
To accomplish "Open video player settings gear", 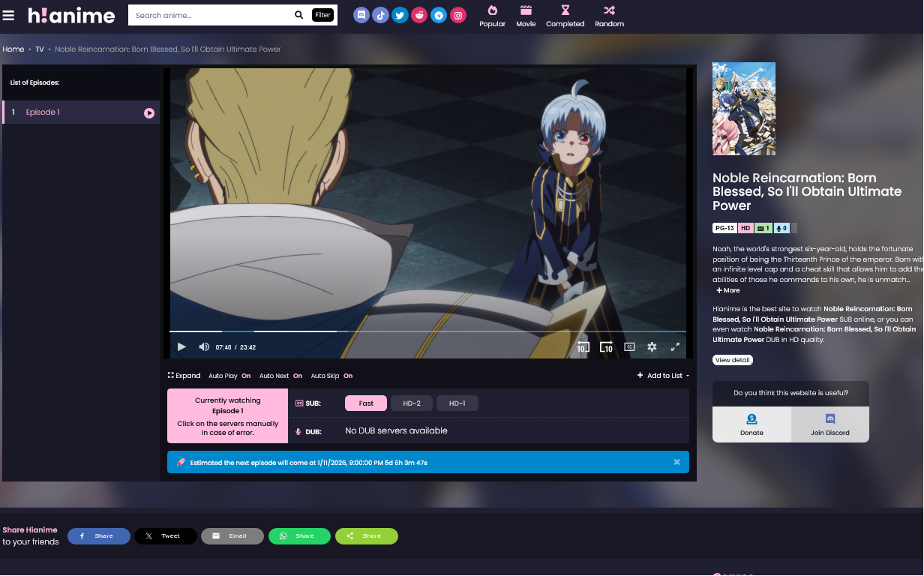I will [x=652, y=347].
